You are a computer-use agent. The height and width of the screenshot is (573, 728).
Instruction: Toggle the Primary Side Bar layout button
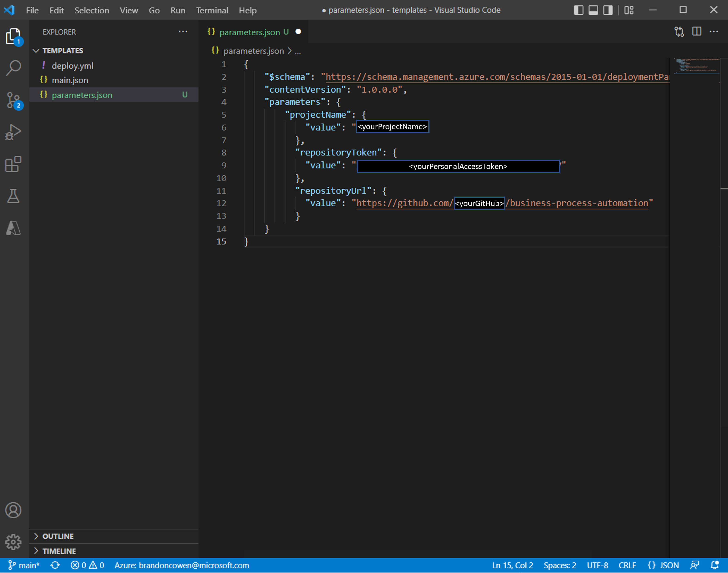pos(579,10)
